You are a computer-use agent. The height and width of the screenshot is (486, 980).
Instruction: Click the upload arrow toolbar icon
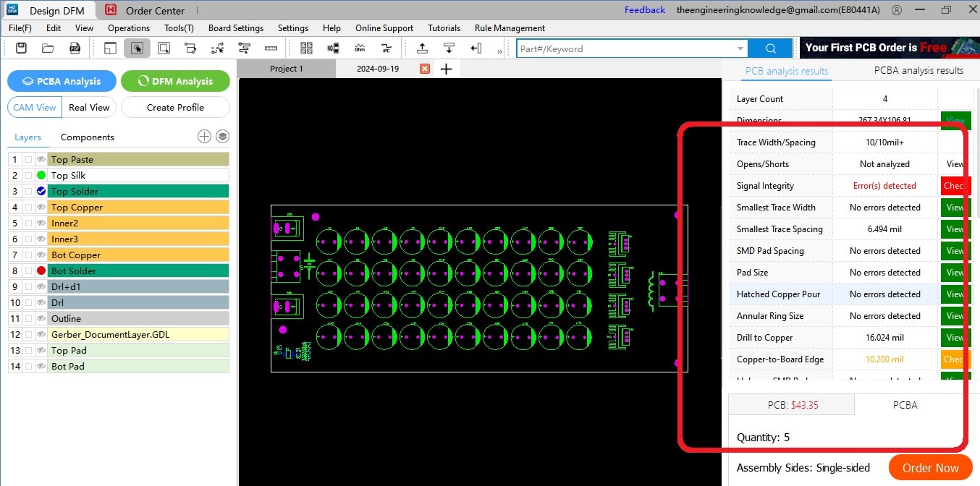(x=422, y=48)
